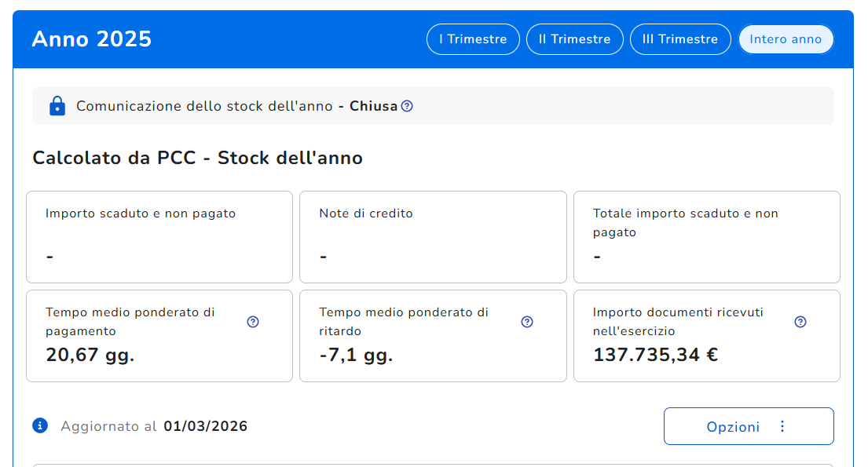Open the Opzioni dropdown button

(749, 426)
